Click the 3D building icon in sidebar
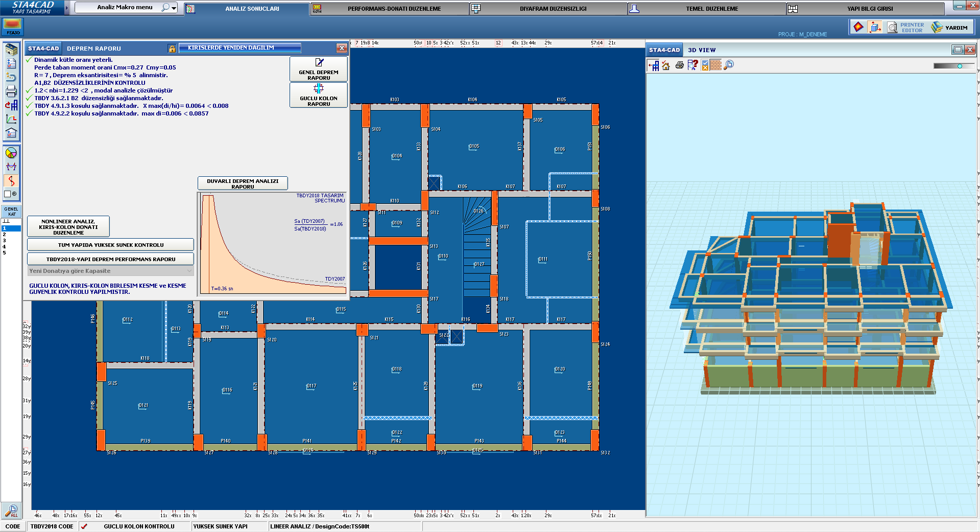This screenshot has width=980, height=532. tap(11, 50)
